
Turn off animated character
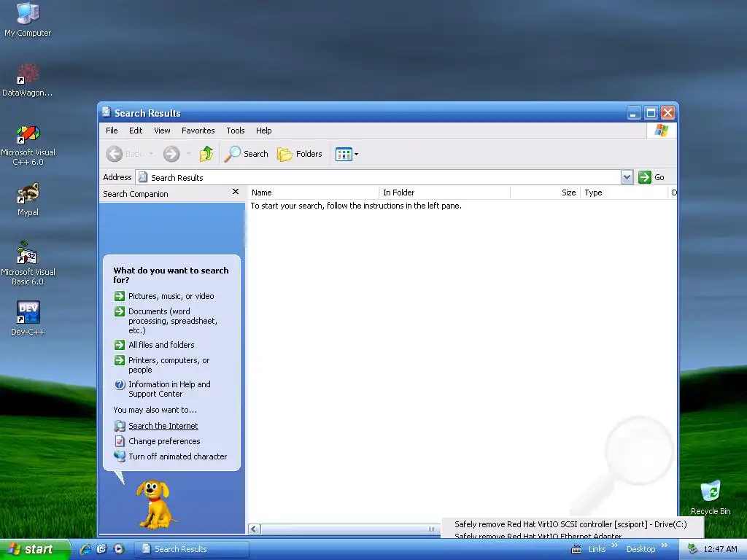click(x=171, y=456)
